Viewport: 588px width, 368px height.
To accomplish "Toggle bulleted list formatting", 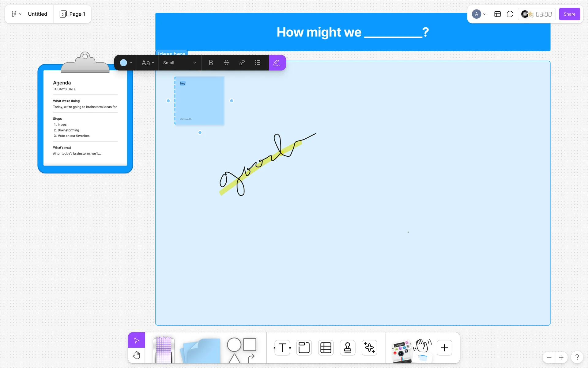I will coord(258,63).
